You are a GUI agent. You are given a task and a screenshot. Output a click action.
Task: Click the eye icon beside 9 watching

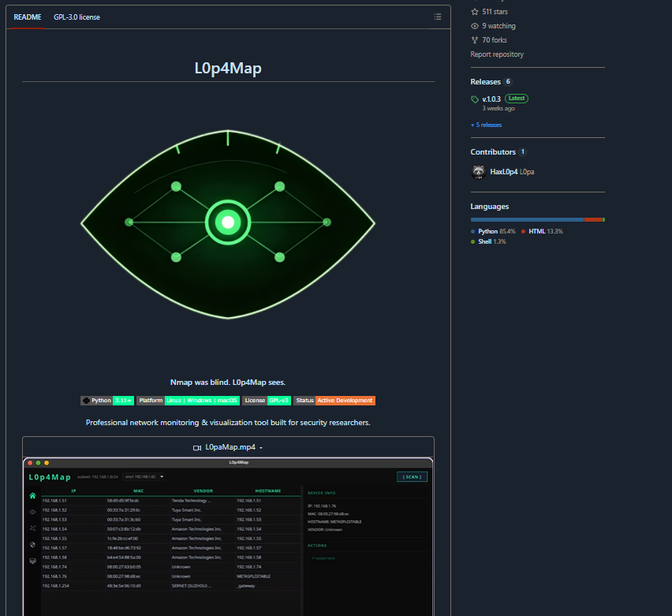coord(475,26)
